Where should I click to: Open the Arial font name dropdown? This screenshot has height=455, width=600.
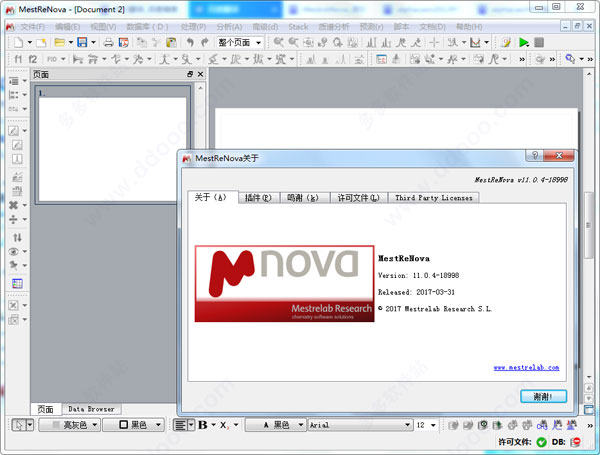[x=360, y=425]
